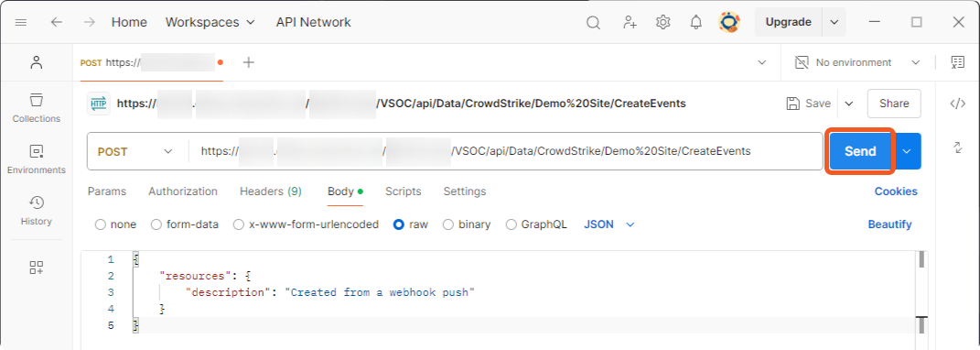Open the search magnifier icon
Viewport: 980px width, 350px height.
pyautogui.click(x=593, y=23)
